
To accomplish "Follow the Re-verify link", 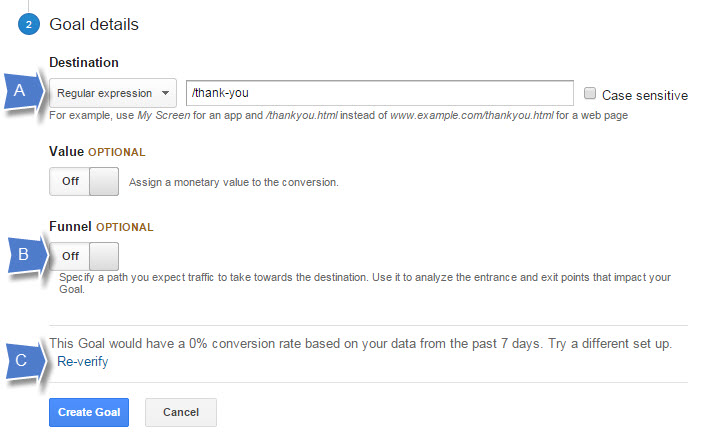I will pyautogui.click(x=83, y=362).
